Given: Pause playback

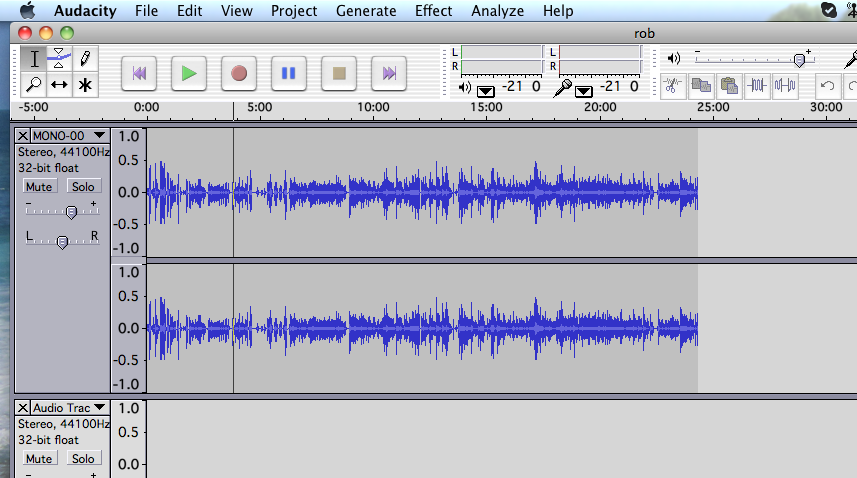Looking at the screenshot, I should coord(289,73).
